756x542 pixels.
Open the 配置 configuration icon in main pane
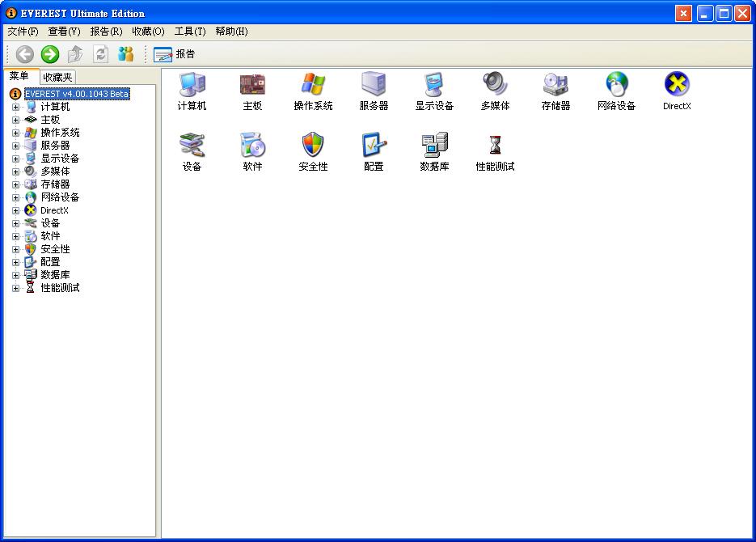374,144
